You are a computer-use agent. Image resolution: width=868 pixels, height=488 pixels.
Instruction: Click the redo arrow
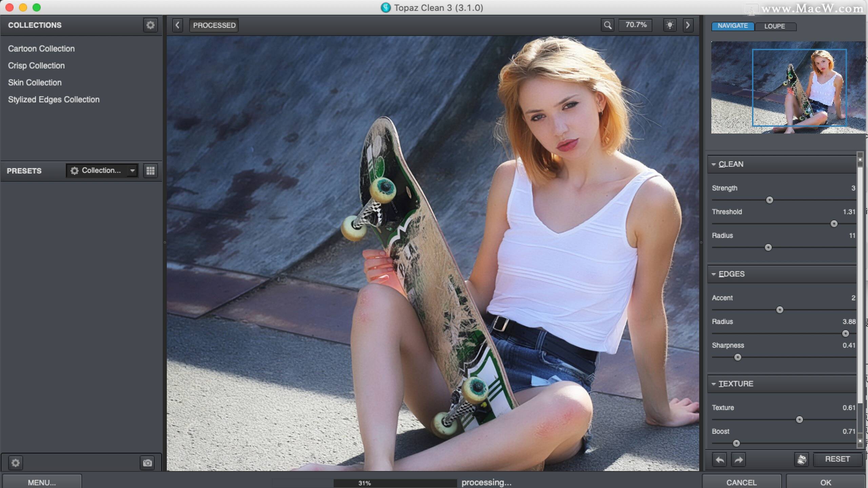click(738, 460)
